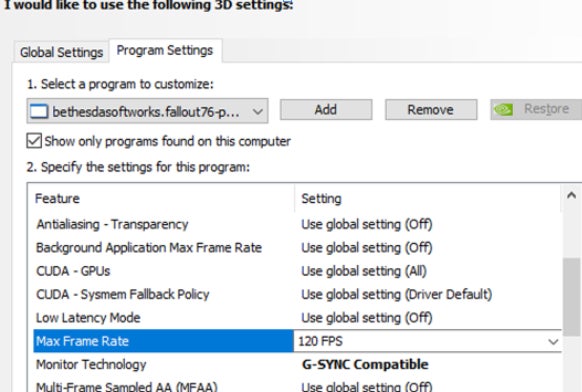Click the scroll up arrow in settings list
Screen dimensions: 582x392
571,195
